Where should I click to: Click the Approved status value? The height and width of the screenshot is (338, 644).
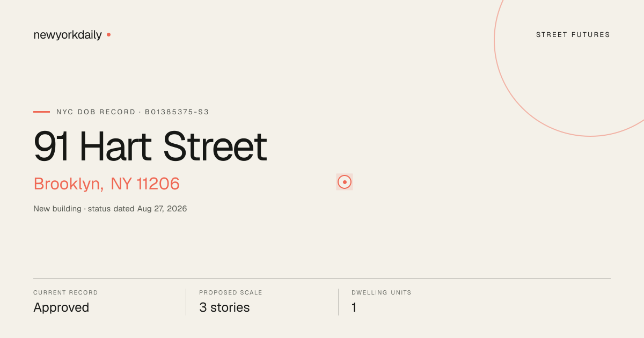(x=61, y=307)
